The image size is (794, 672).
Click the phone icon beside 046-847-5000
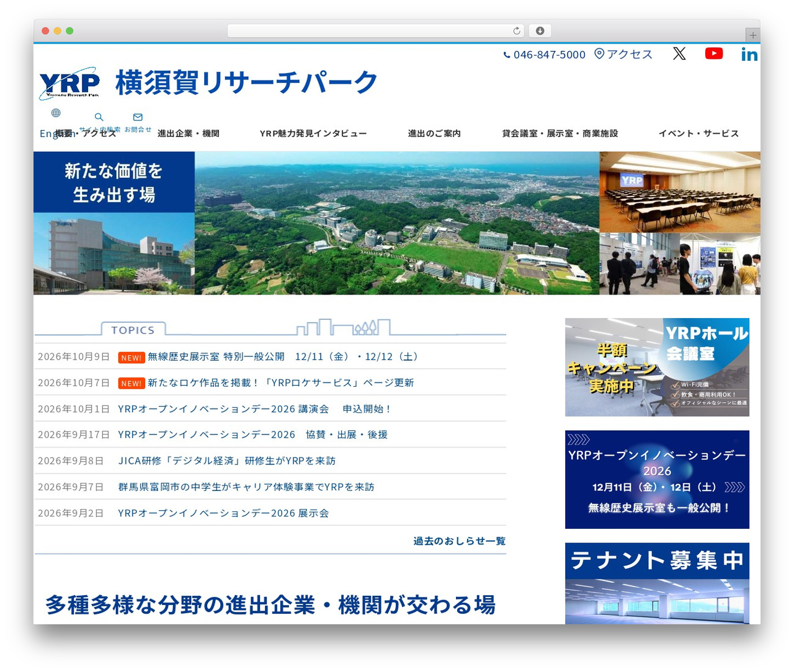[507, 55]
